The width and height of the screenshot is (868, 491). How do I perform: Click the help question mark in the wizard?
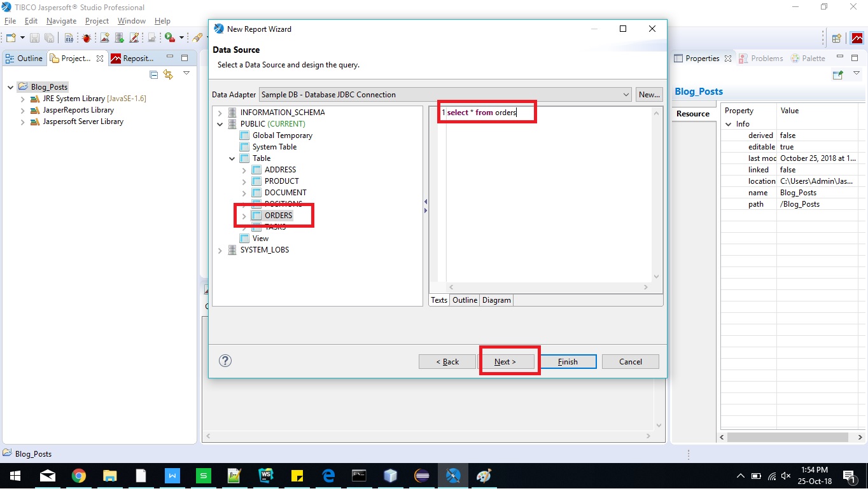coord(225,361)
